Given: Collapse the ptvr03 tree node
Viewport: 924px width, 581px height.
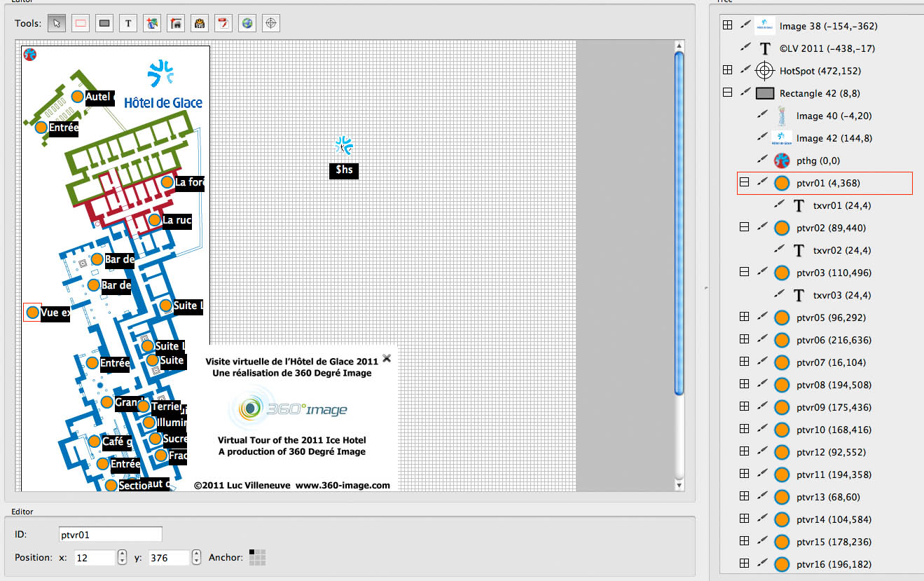Looking at the screenshot, I should (745, 272).
